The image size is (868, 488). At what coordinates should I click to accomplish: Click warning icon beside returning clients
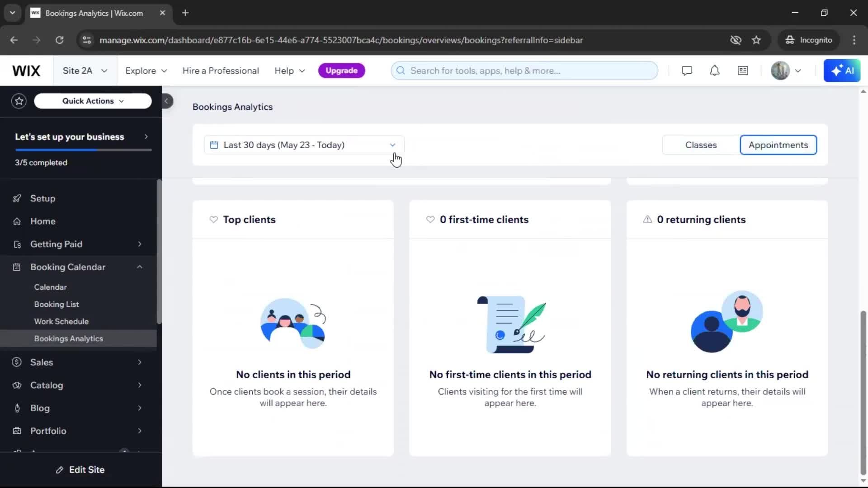tap(647, 220)
